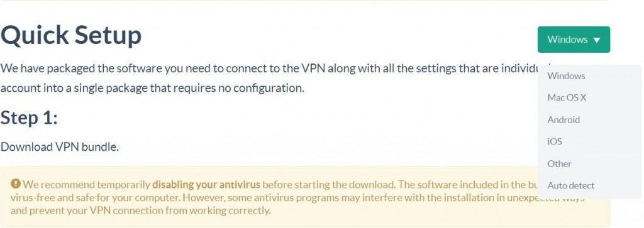Click inside the yellow antivirus notice box

(x=305, y=197)
